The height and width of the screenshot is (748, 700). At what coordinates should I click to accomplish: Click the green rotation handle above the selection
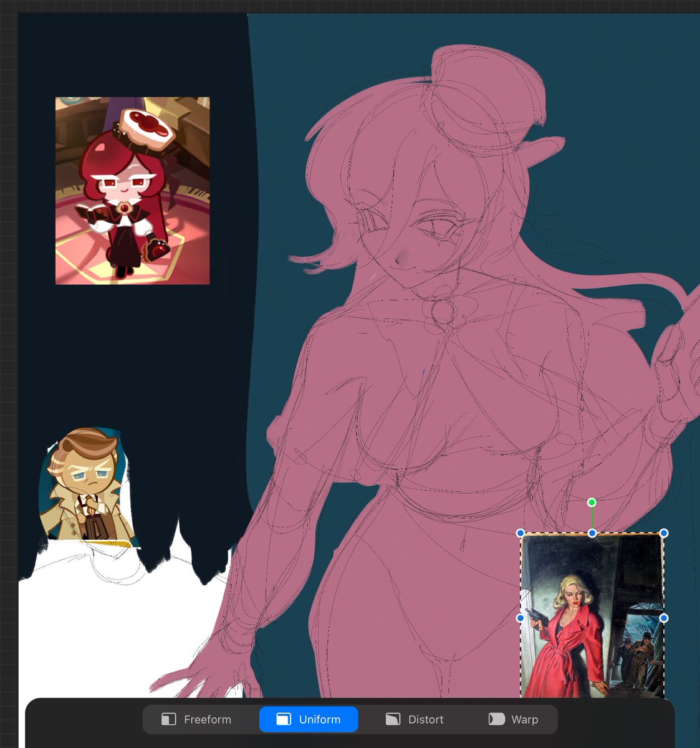[592, 502]
